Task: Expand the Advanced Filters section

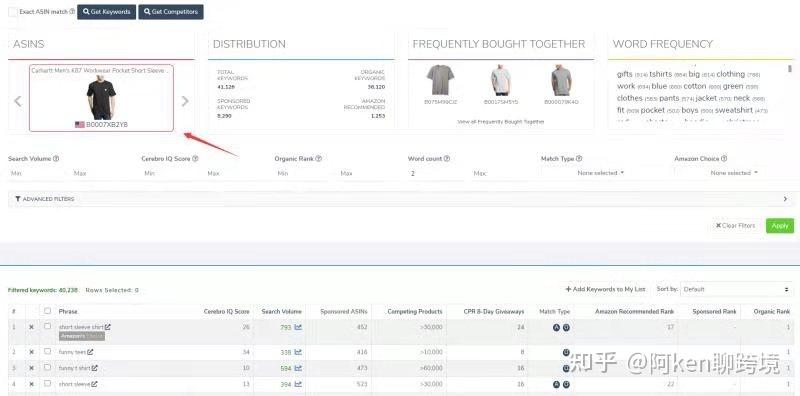Action: click(401, 199)
